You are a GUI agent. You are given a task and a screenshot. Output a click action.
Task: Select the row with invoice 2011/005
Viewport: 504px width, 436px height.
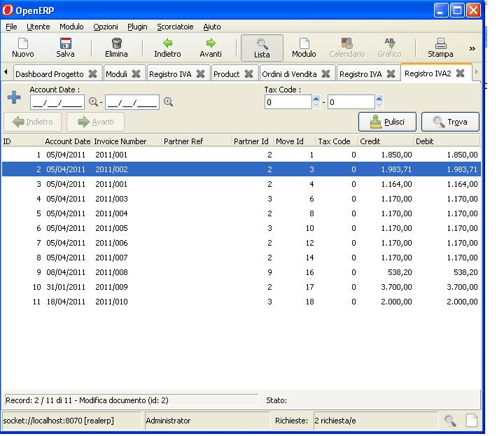[241, 228]
